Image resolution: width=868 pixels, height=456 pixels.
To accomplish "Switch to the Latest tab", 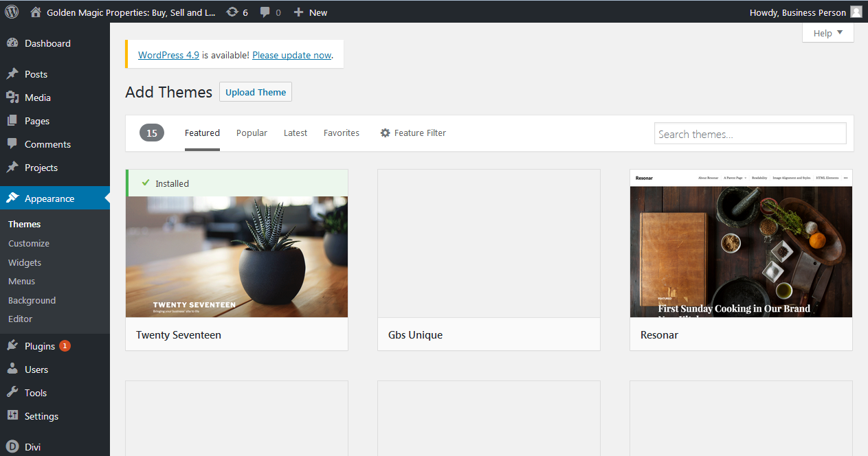I will click(296, 133).
